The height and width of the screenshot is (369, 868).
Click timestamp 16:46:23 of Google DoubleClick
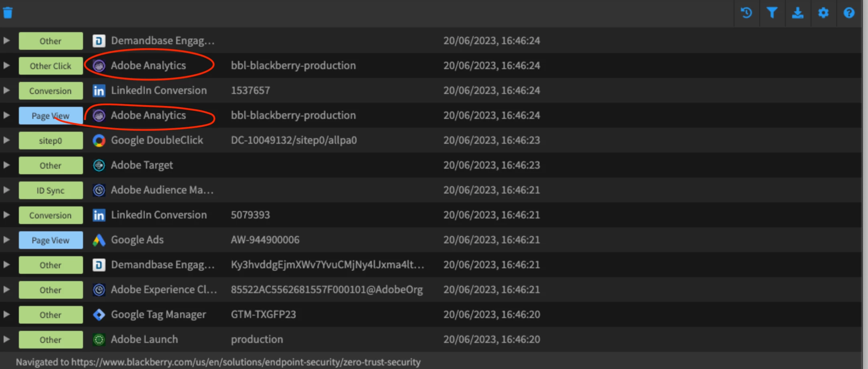[492, 140]
